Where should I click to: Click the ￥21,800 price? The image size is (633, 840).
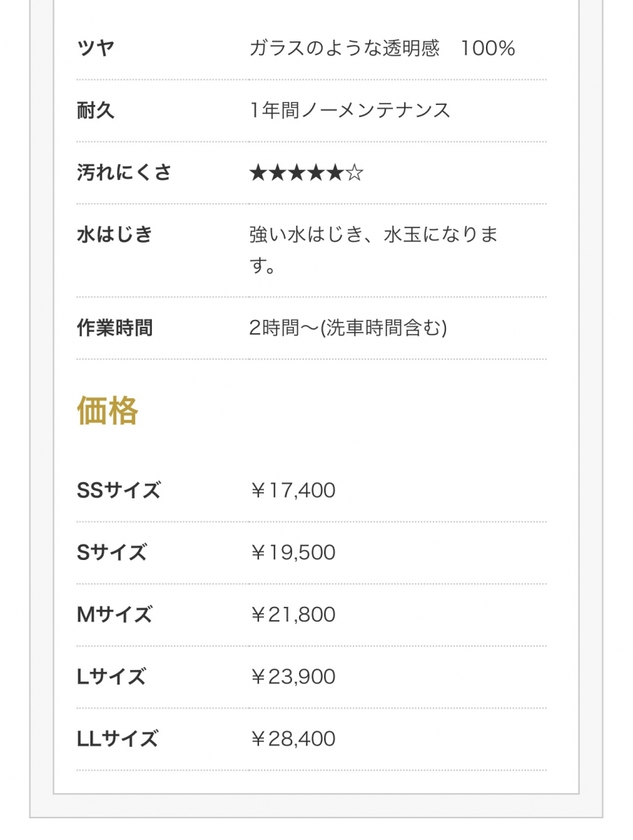click(x=292, y=615)
